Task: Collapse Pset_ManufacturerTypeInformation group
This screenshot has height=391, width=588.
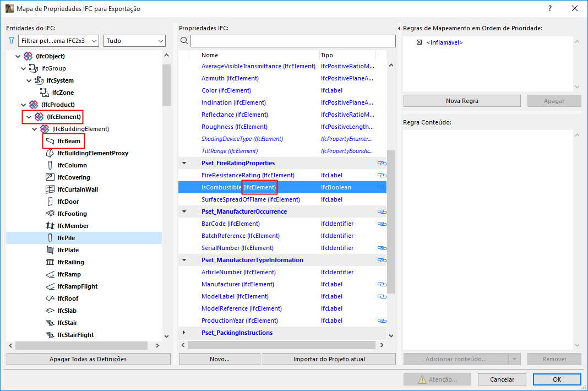Action: pyautogui.click(x=184, y=260)
